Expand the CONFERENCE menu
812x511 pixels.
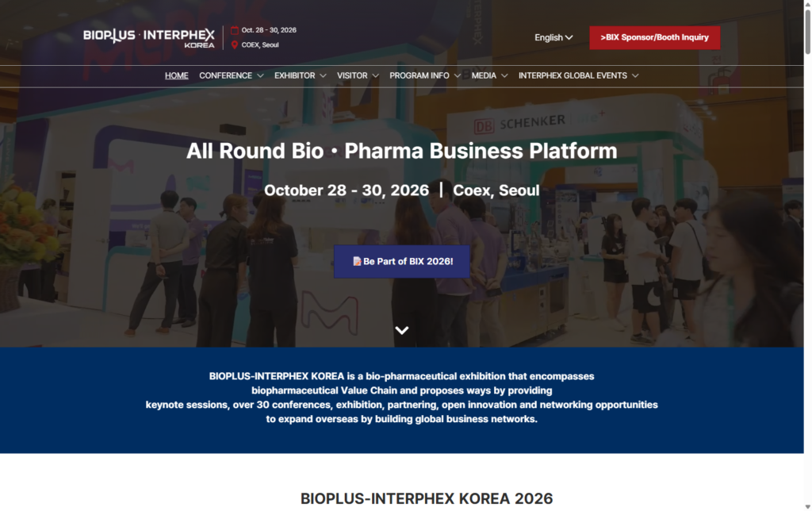click(232, 75)
